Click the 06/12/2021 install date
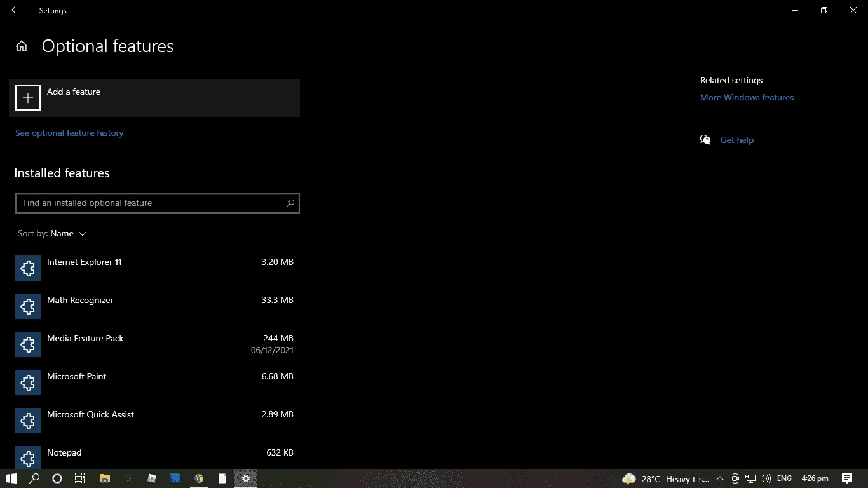 click(x=272, y=350)
